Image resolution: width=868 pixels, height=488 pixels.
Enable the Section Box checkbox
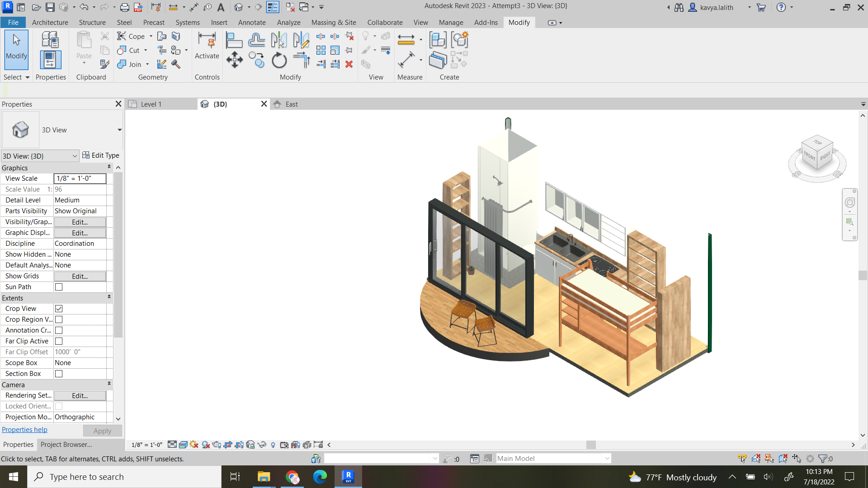point(59,373)
